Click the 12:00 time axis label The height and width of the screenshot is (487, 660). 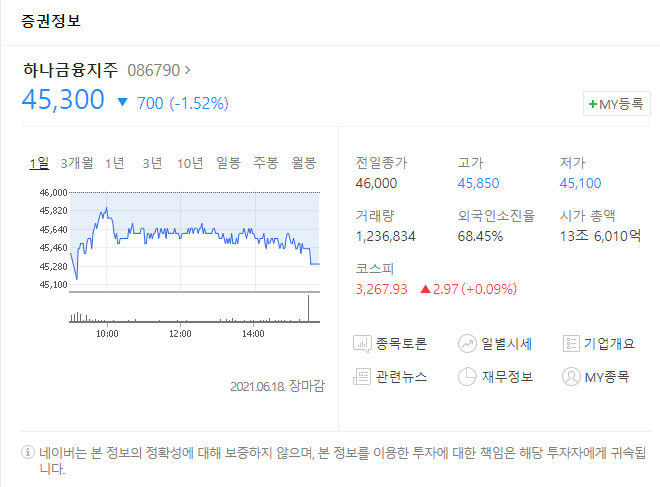pyautogui.click(x=180, y=334)
